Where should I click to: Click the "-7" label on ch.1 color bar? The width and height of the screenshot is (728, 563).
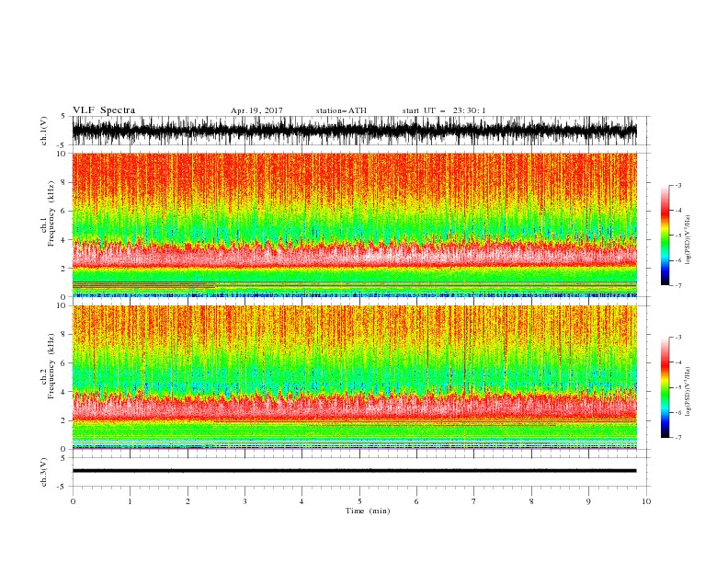coord(677,285)
